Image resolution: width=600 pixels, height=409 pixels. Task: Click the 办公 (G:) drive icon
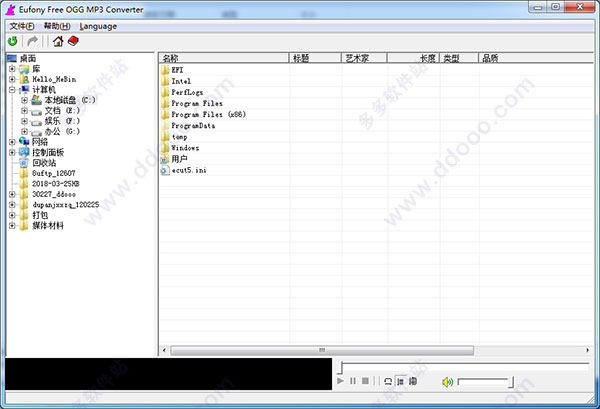tap(36, 132)
